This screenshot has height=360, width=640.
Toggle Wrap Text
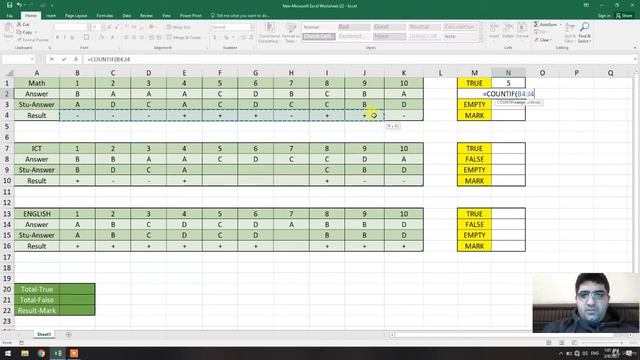(x=179, y=27)
